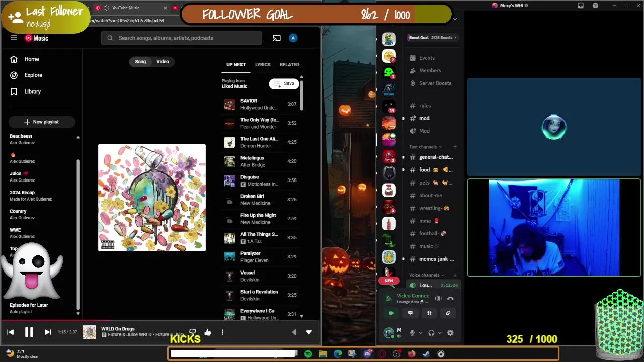Screen dimensions: 644x362
Task: Select the UP NEXT tab
Action: pos(236,65)
